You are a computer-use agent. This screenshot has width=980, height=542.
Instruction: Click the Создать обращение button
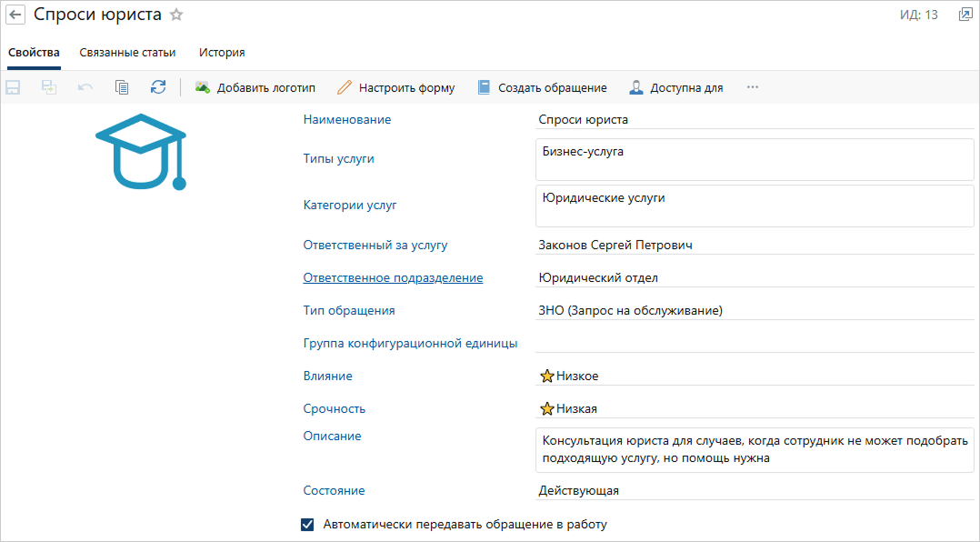coord(542,87)
